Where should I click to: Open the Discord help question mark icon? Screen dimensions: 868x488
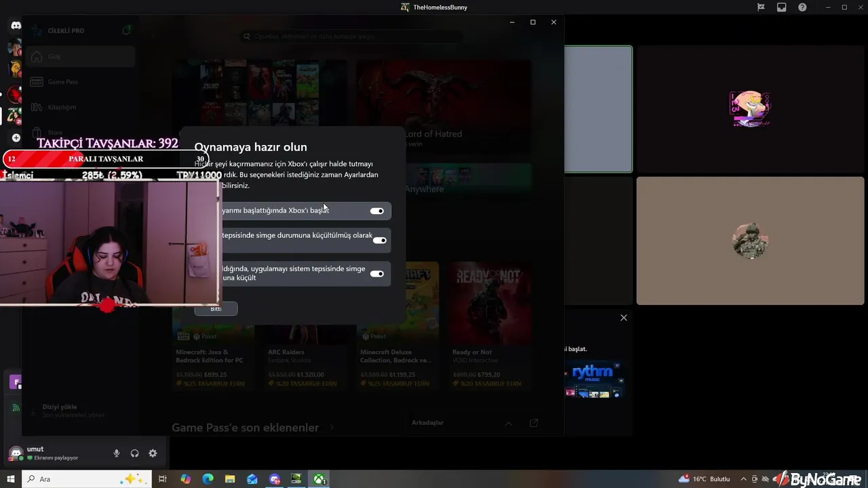[x=802, y=7]
